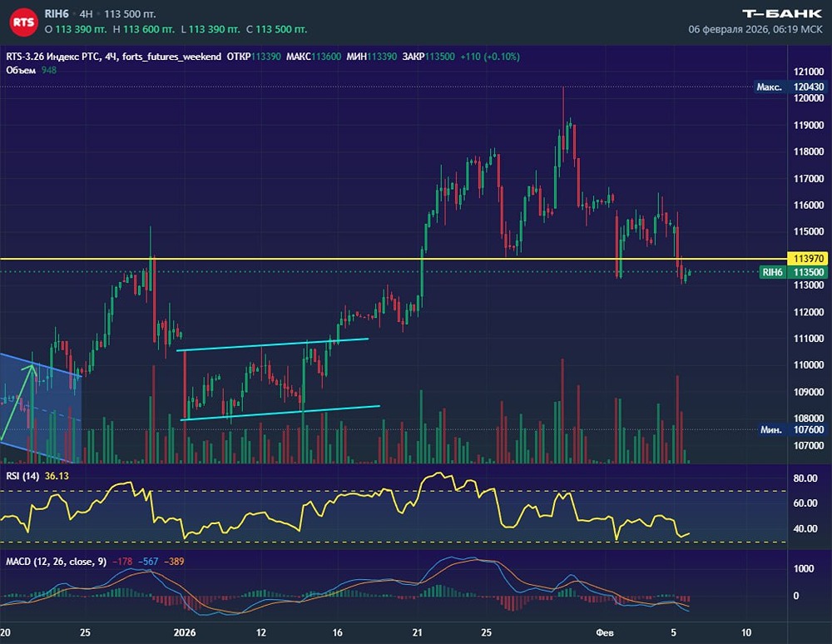832x644 pixels.
Task: Click the yellow horizontal support line
Action: [x=393, y=259]
